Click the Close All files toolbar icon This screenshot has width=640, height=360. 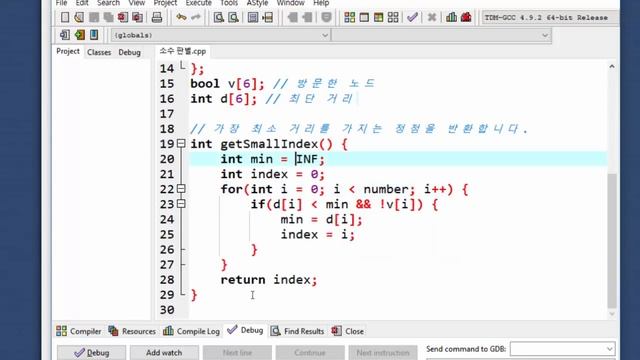(x=138, y=17)
